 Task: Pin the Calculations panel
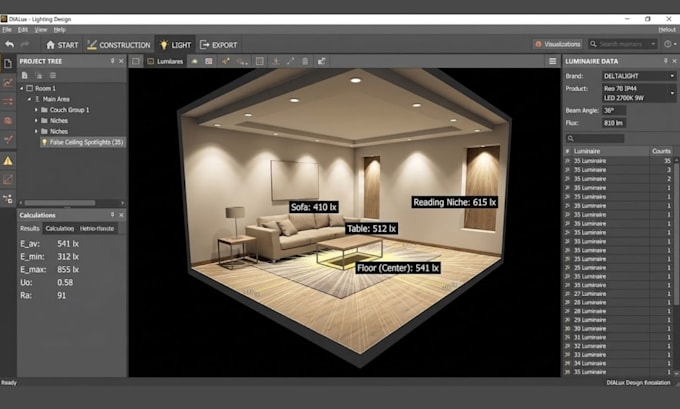(112, 215)
